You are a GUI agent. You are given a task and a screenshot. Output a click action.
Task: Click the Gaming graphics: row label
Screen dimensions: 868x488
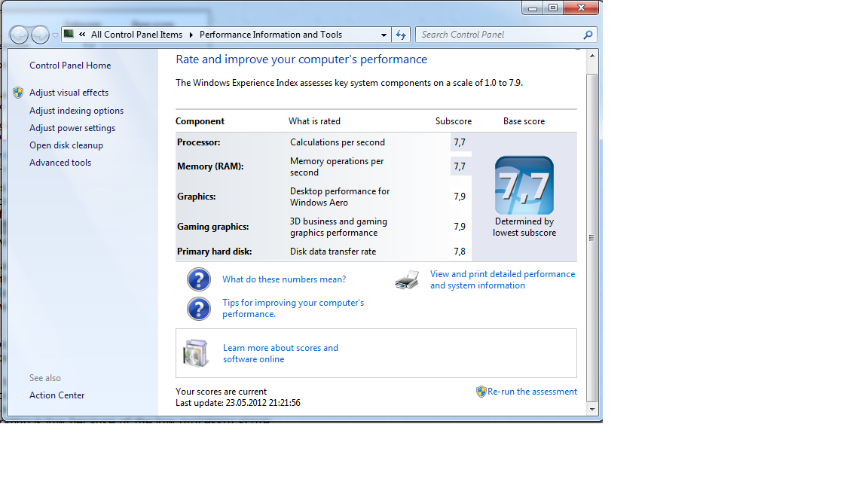coord(213,227)
